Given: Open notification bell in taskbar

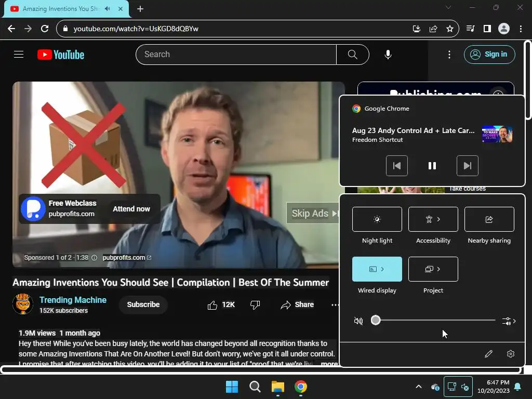Looking at the screenshot, I should [x=518, y=387].
